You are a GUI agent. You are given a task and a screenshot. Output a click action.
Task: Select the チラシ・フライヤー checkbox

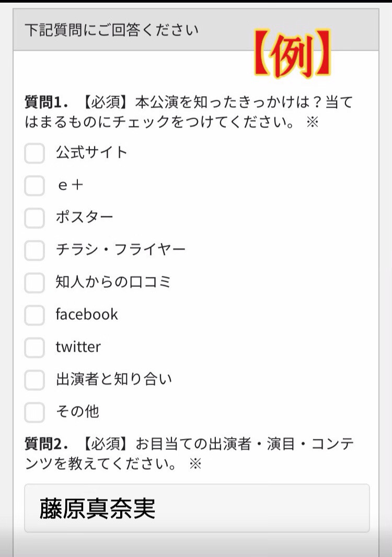click(34, 250)
